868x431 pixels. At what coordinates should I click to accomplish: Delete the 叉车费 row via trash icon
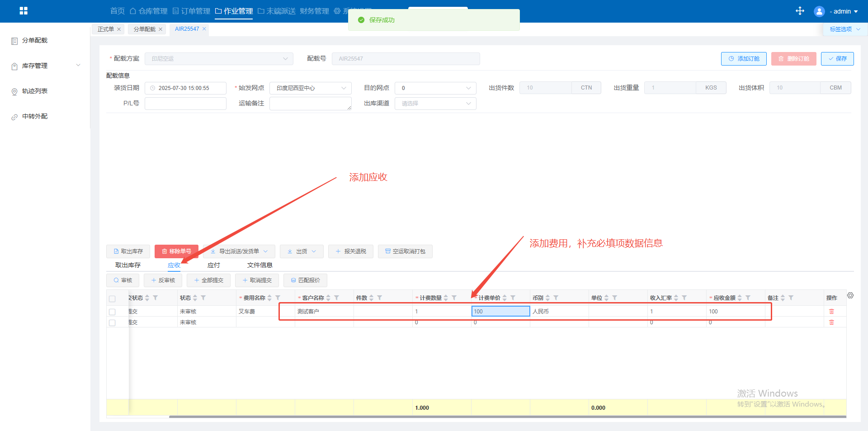point(831,312)
